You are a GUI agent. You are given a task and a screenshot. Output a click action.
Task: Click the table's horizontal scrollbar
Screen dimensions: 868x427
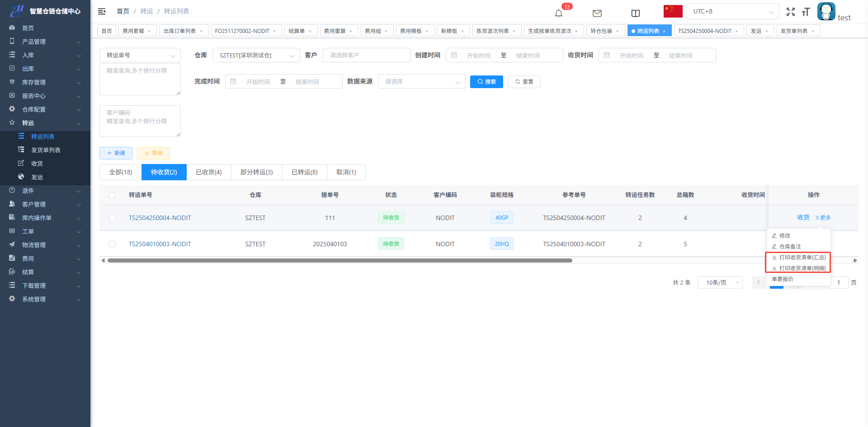coord(339,260)
